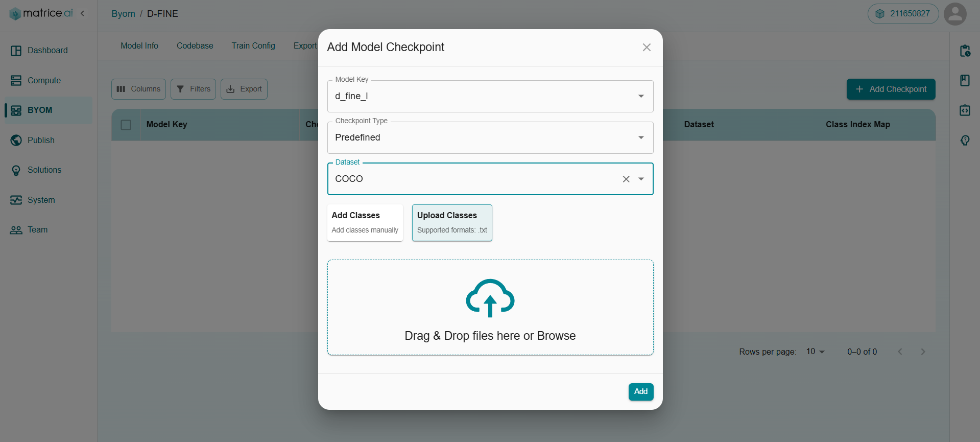
Task: Open Dashboard from the sidebar
Action: pos(47,51)
